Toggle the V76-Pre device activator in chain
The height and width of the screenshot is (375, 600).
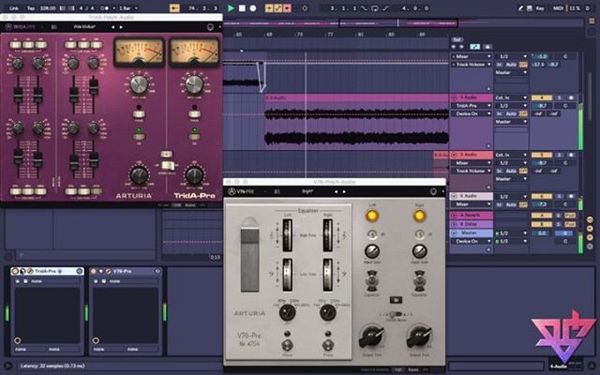94,271
